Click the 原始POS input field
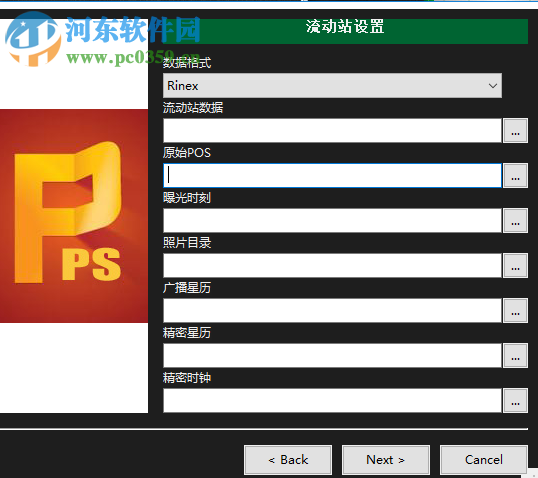The width and height of the screenshot is (538, 478). click(332, 175)
